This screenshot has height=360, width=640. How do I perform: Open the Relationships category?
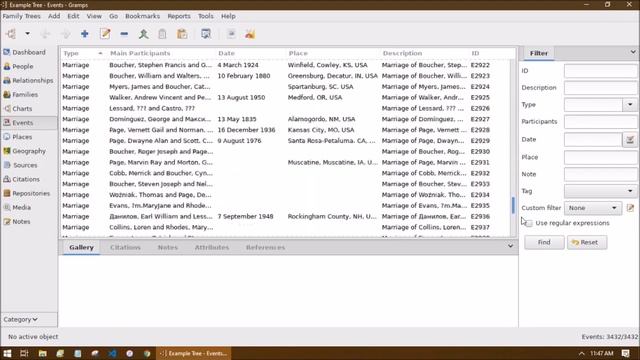[29, 80]
